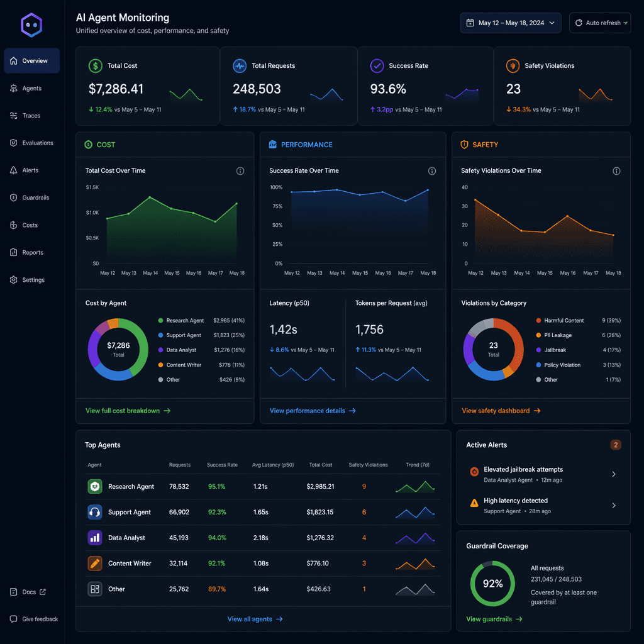
Task: Open the Evaluations menu item
Action: click(x=32, y=143)
